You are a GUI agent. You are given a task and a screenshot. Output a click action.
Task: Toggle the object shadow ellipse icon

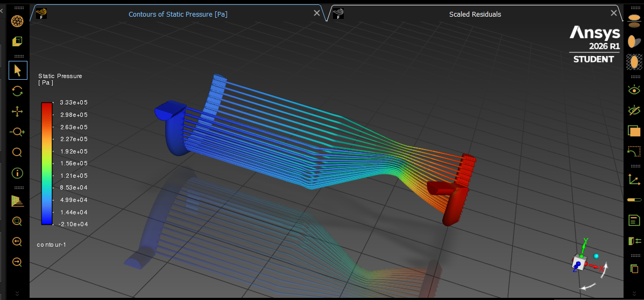click(634, 41)
